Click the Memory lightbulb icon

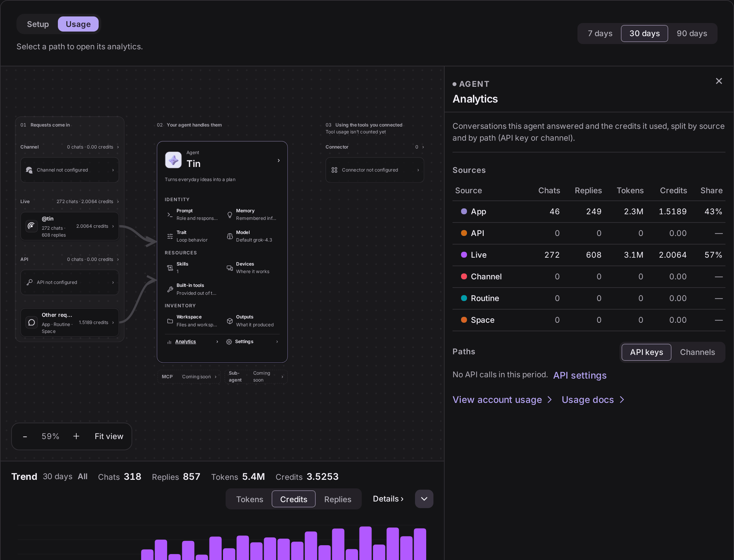(230, 215)
